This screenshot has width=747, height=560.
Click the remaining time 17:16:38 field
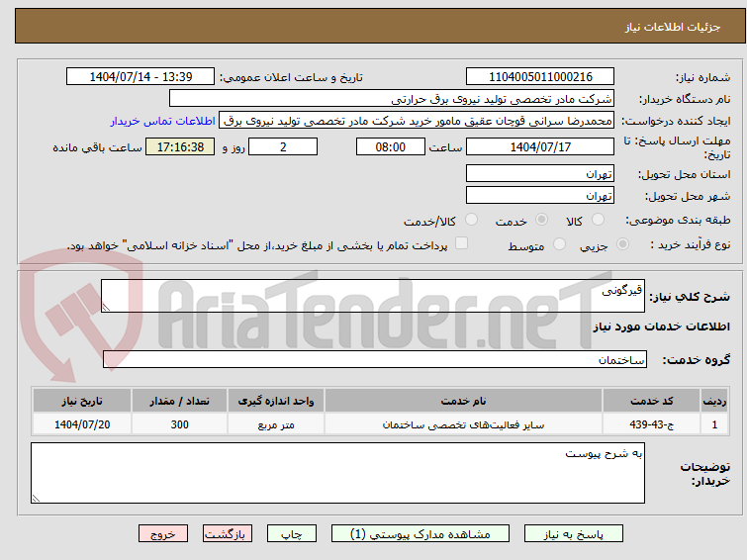point(180,146)
